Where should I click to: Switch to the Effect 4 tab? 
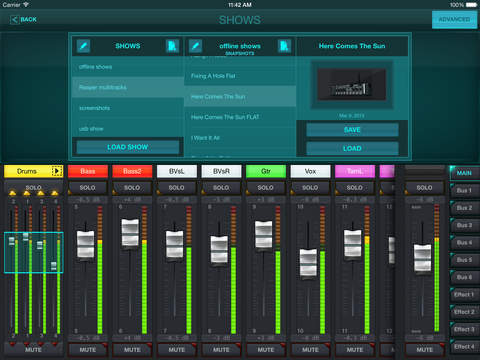click(464, 346)
